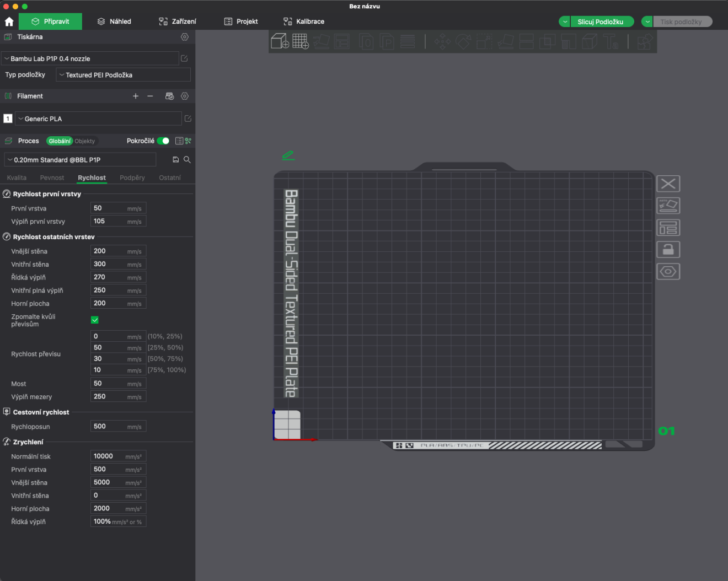Screen dimensions: 728x581
Task: Edit the Generic PLA filament preset
Action: (x=188, y=119)
